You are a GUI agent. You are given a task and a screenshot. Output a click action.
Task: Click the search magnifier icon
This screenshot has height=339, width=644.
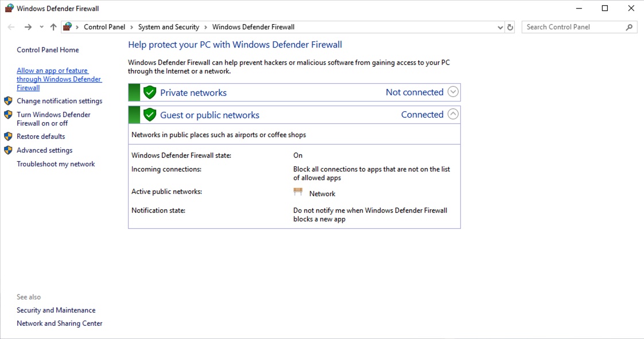[629, 26]
